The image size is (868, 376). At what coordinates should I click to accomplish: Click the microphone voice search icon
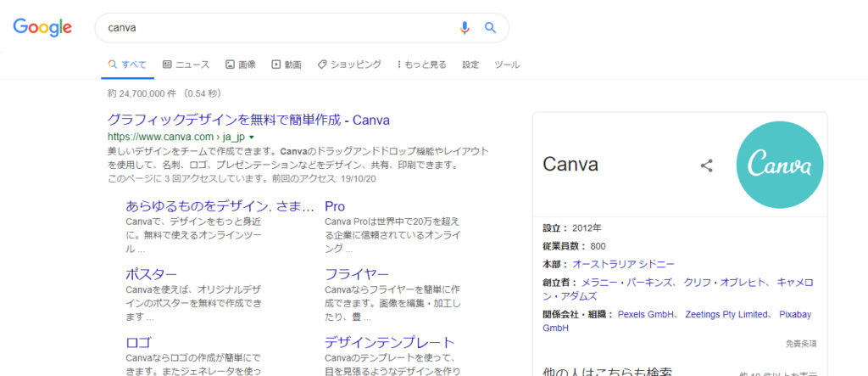(x=464, y=27)
